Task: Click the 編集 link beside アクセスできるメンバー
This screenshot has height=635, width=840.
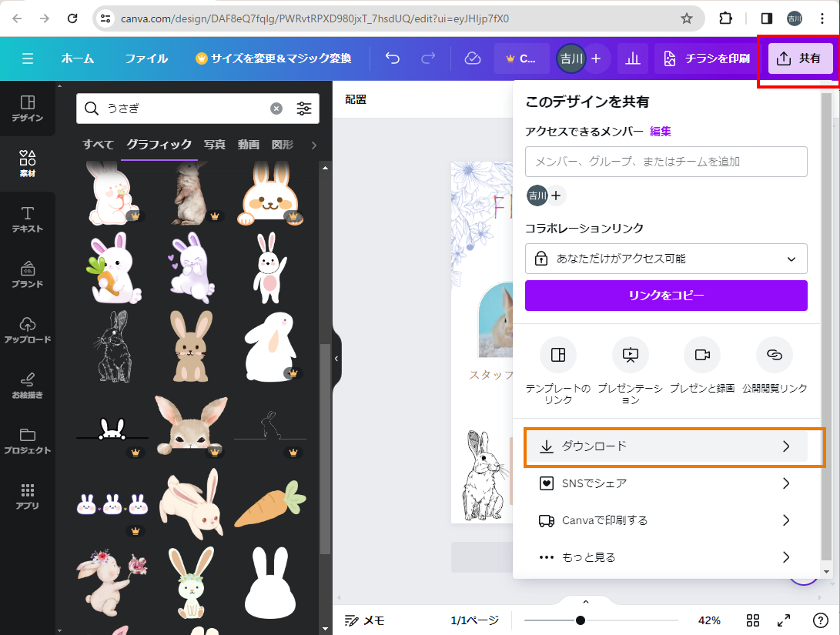Action: click(661, 132)
